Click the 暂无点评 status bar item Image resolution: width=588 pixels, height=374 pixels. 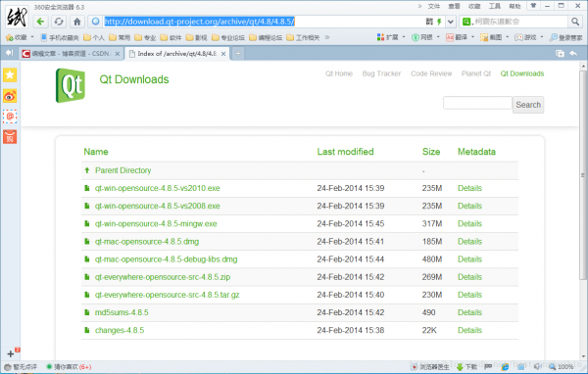21,366
